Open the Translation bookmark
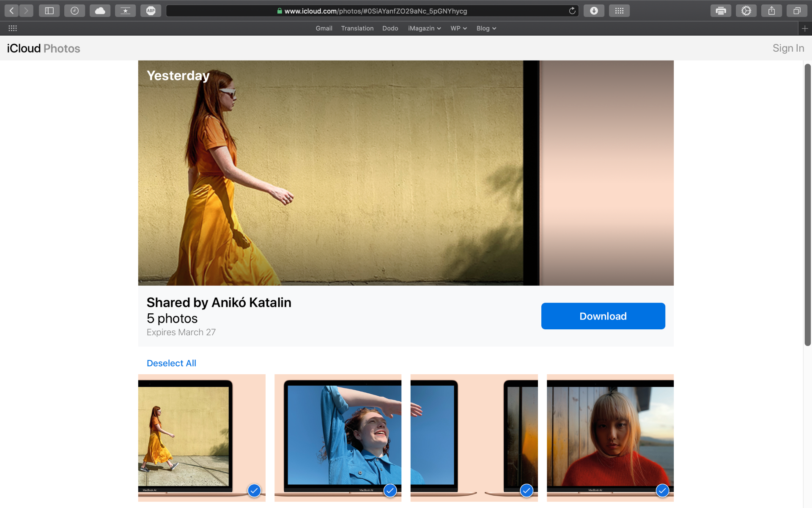This screenshot has height=508, width=812. (357, 28)
